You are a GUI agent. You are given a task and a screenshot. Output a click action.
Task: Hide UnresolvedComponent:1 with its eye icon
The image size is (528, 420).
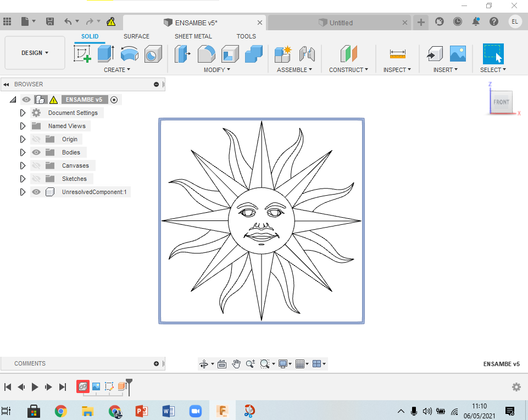(x=36, y=192)
